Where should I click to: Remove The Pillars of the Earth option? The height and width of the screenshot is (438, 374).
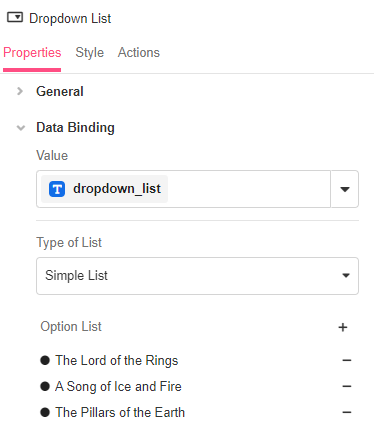point(347,412)
